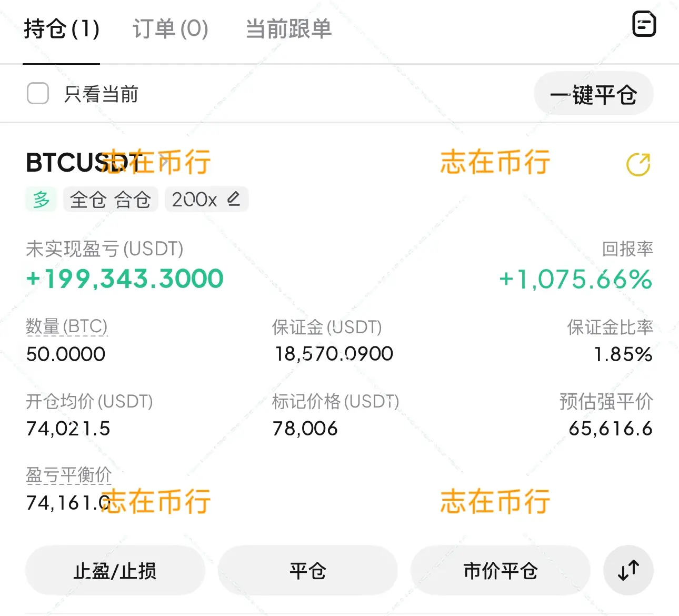679x616 pixels.
Task: Tap the 平仓 button
Action: click(308, 571)
